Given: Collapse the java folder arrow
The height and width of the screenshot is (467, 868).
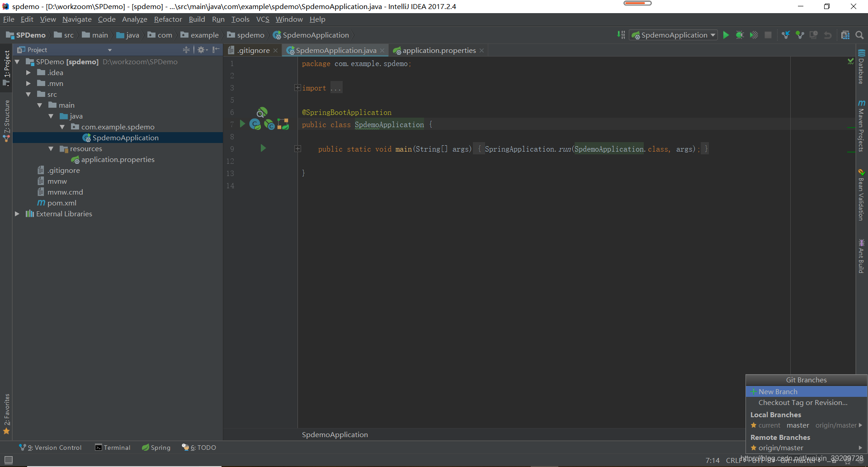Looking at the screenshot, I should pyautogui.click(x=51, y=116).
